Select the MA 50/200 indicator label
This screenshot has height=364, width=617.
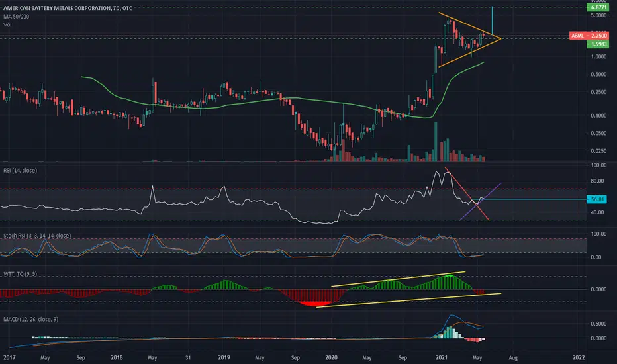(x=16, y=16)
